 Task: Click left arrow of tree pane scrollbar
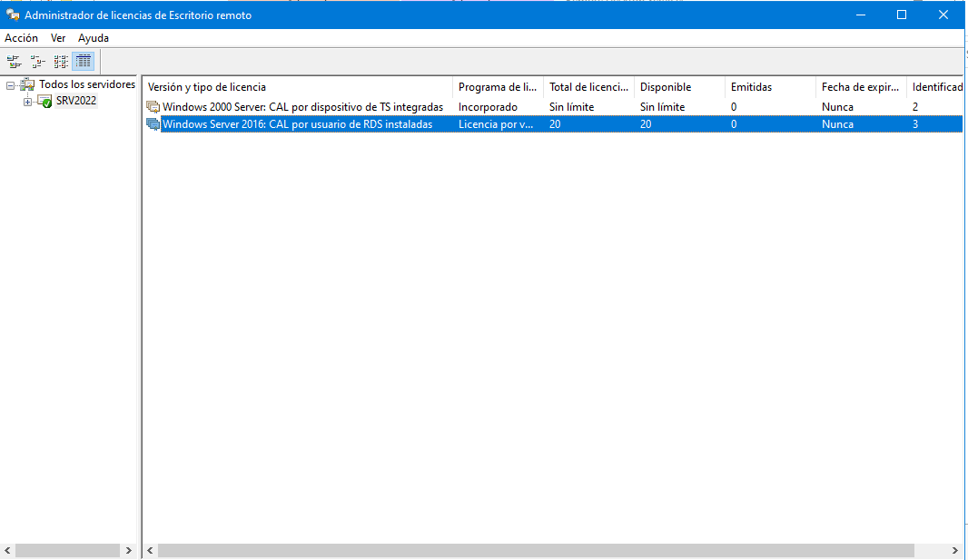8,551
